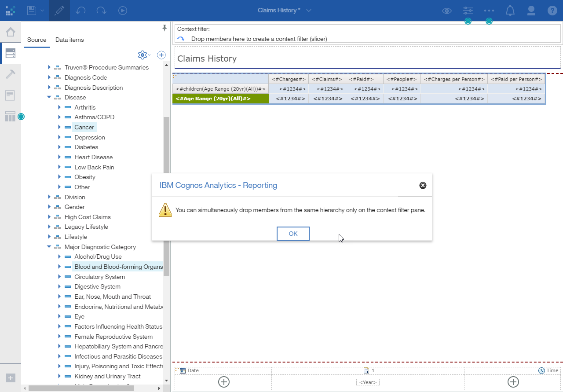The height and width of the screenshot is (392, 563).
Task: Select Blood and Blood-forming Organs
Action: pyautogui.click(x=118, y=267)
